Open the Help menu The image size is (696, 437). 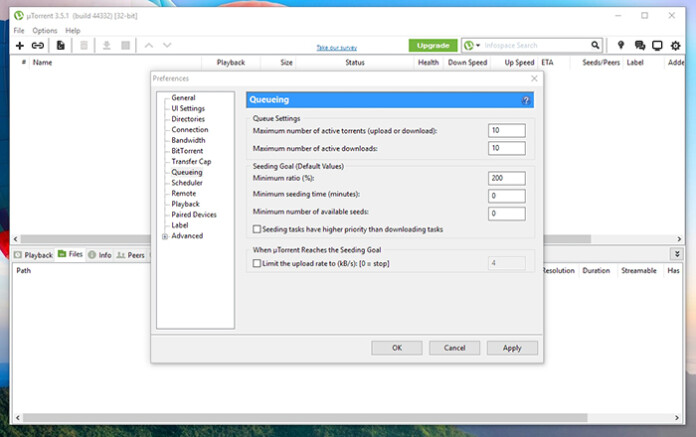tap(73, 31)
